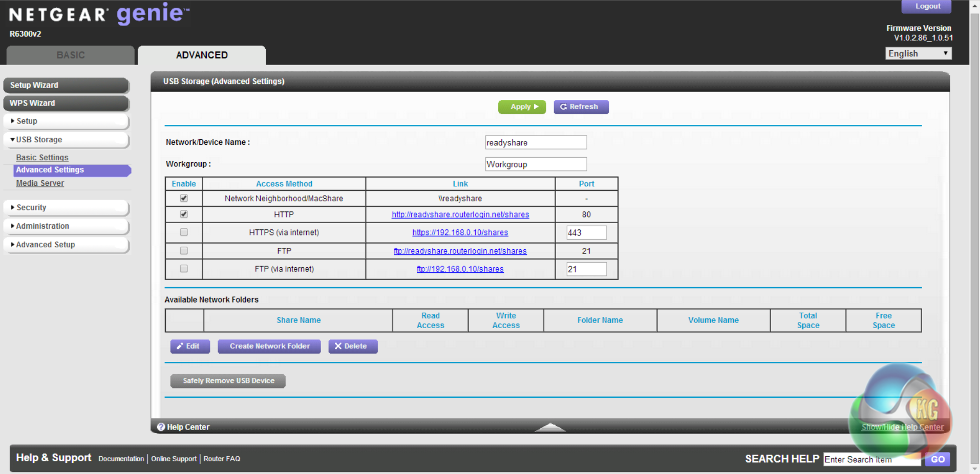Click the NETGEAR genie logo
This screenshot has width=980, height=474.
click(x=99, y=14)
